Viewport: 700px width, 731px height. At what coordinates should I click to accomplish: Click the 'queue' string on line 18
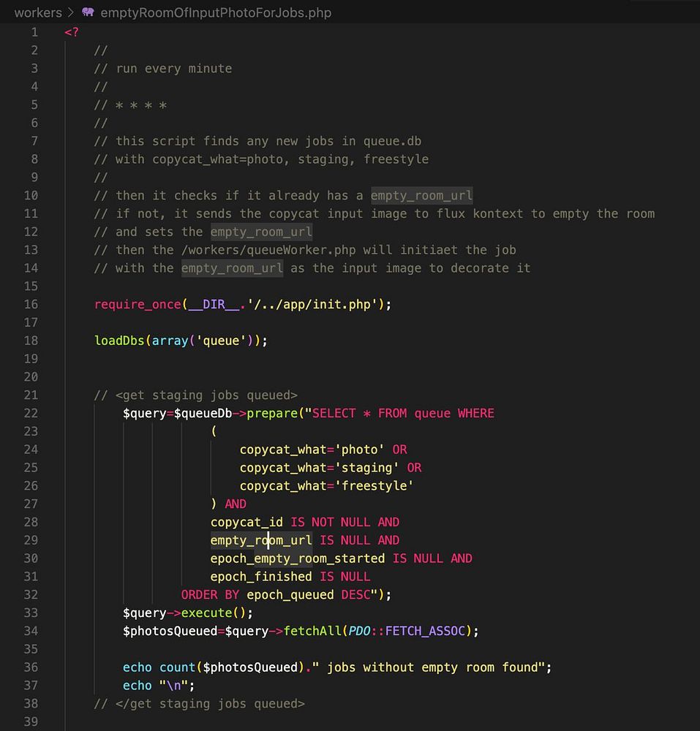tap(221, 341)
